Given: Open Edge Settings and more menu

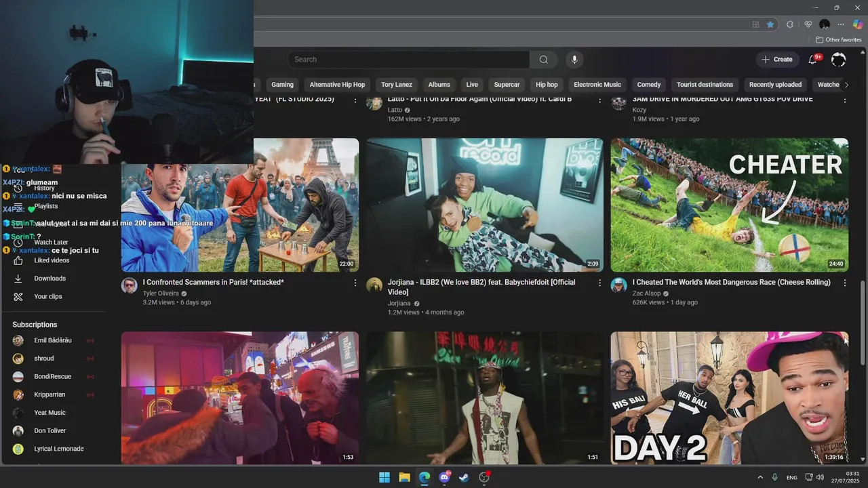Looking at the screenshot, I should [841, 24].
